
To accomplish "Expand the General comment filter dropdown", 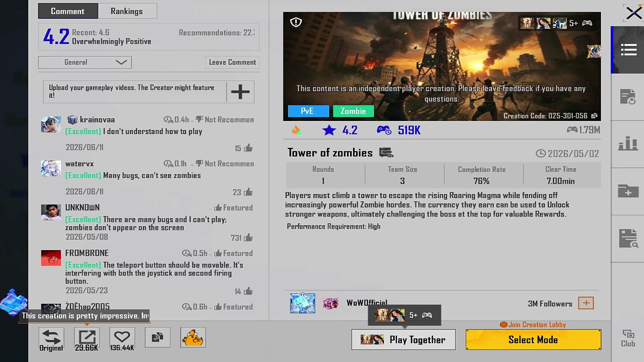I will pos(85,62).
